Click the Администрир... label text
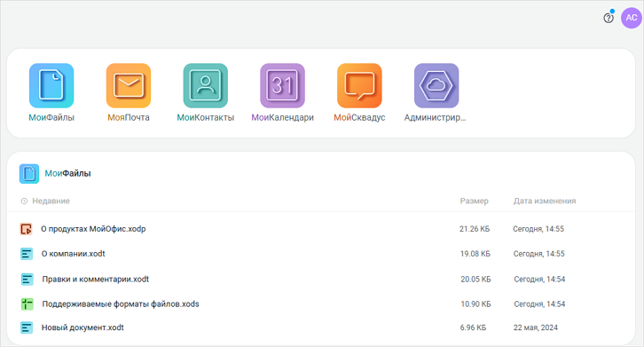The width and height of the screenshot is (644, 347). [x=435, y=117]
